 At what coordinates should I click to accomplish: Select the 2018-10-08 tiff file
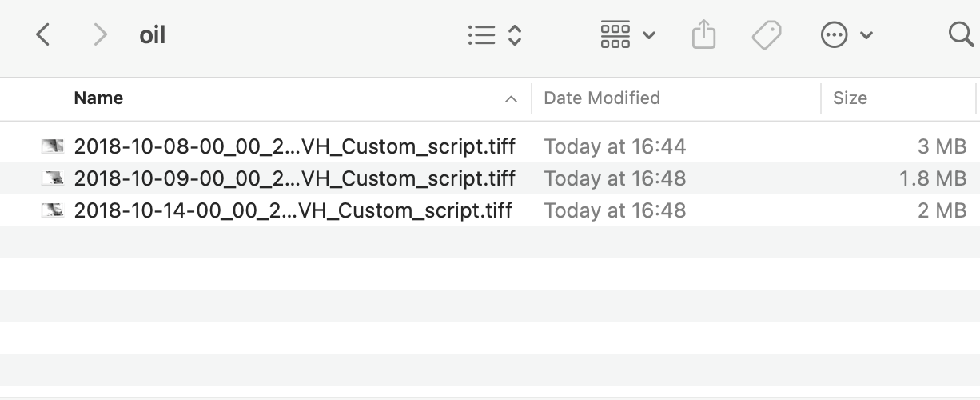click(x=490, y=146)
